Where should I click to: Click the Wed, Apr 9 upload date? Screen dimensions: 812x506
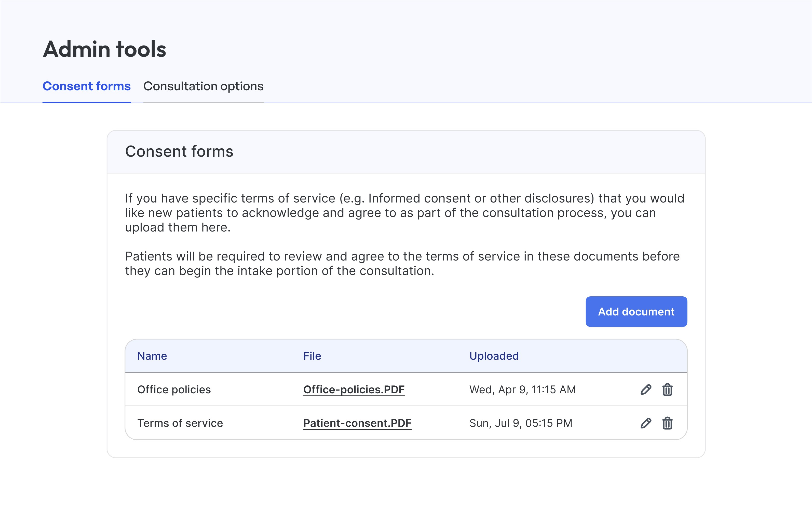tap(522, 389)
